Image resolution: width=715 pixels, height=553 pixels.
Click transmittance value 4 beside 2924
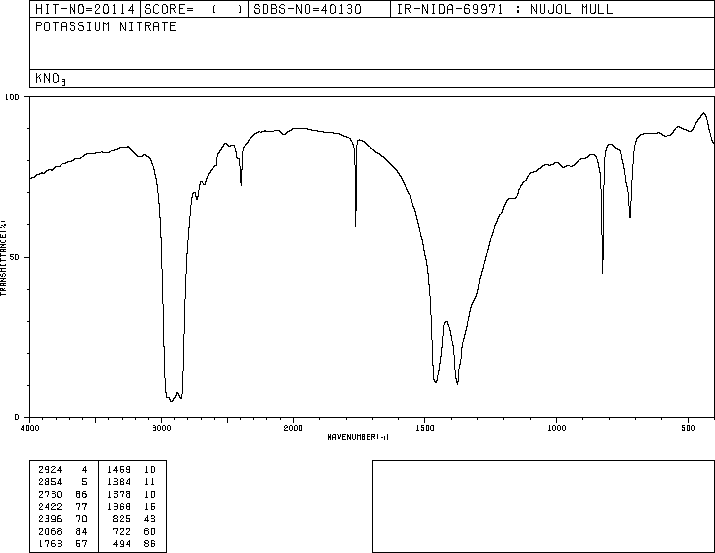tap(84, 469)
